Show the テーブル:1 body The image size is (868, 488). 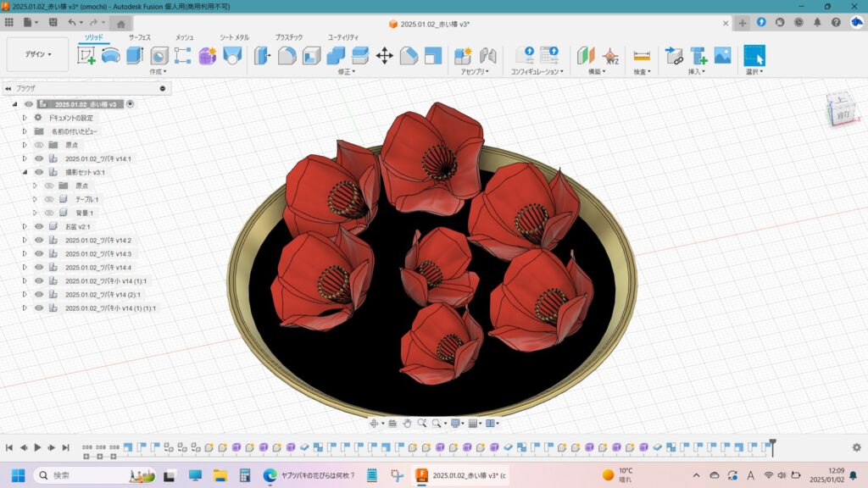(48, 199)
